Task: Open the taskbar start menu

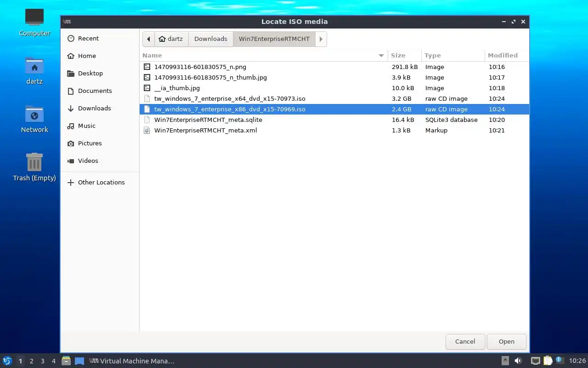Action: pyautogui.click(x=7, y=361)
